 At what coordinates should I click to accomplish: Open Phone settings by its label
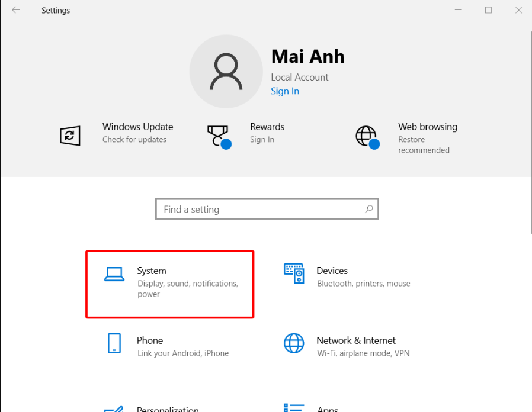tap(150, 340)
